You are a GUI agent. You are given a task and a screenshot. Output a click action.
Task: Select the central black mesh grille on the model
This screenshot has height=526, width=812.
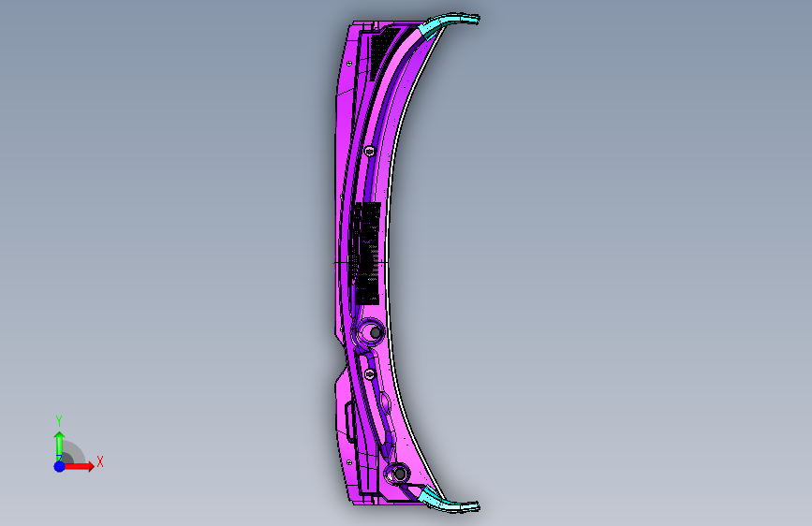tap(365, 253)
